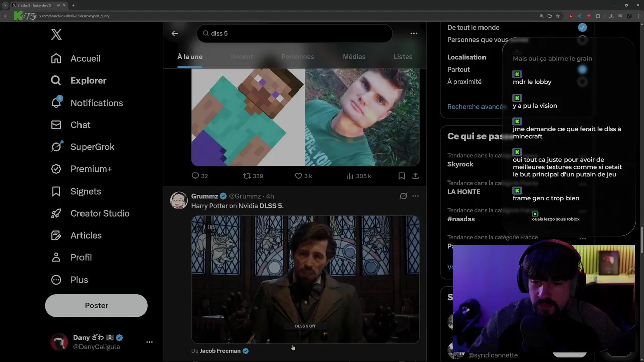Click chat message 'frame gen c trop bien'
The height and width of the screenshot is (362, 644).
(x=546, y=198)
